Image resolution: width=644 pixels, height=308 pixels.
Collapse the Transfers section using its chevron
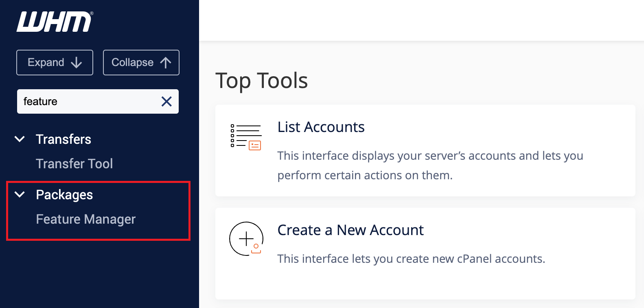pyautogui.click(x=20, y=139)
